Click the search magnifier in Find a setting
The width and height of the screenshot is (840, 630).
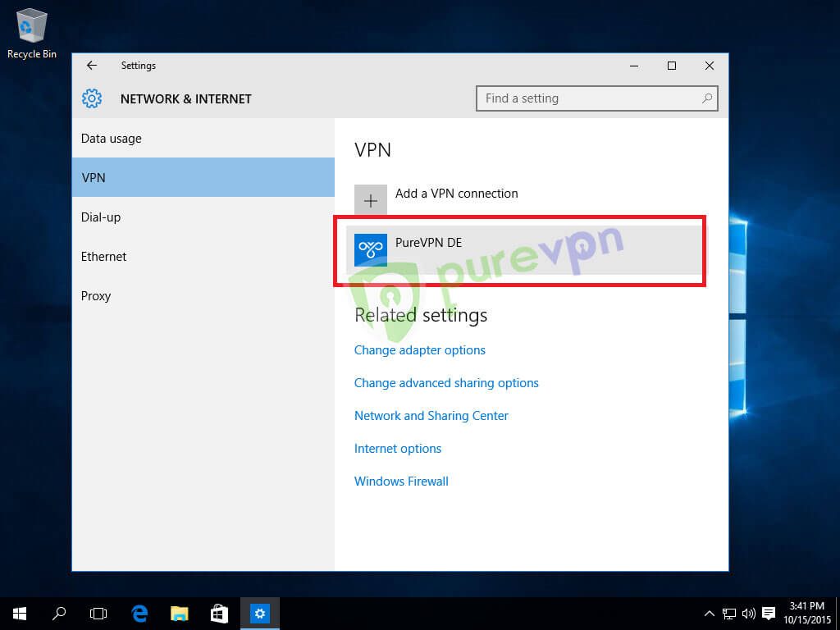(x=706, y=98)
